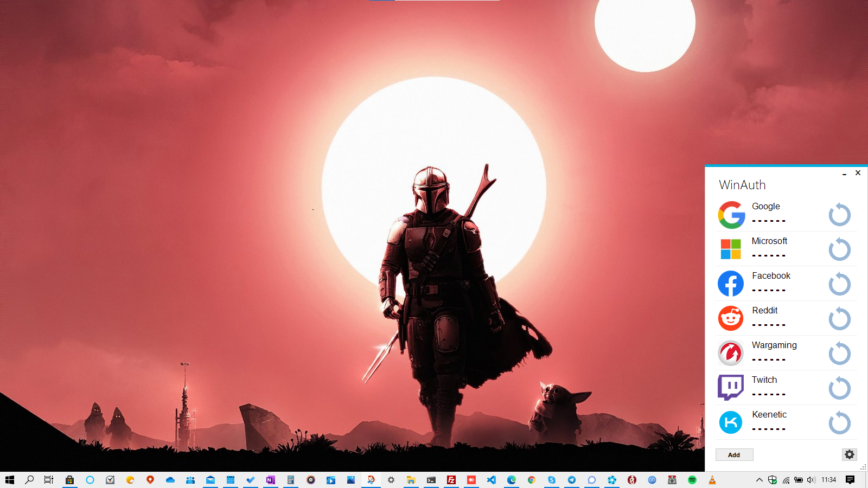Refresh the Reddit authenticator code
This screenshot has height=488, width=868.
pyautogui.click(x=839, y=319)
